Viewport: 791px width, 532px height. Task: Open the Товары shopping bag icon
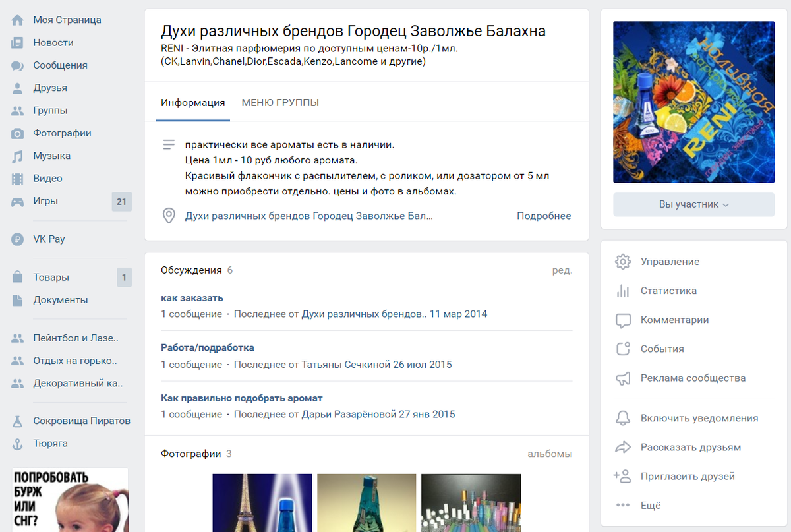(x=18, y=278)
